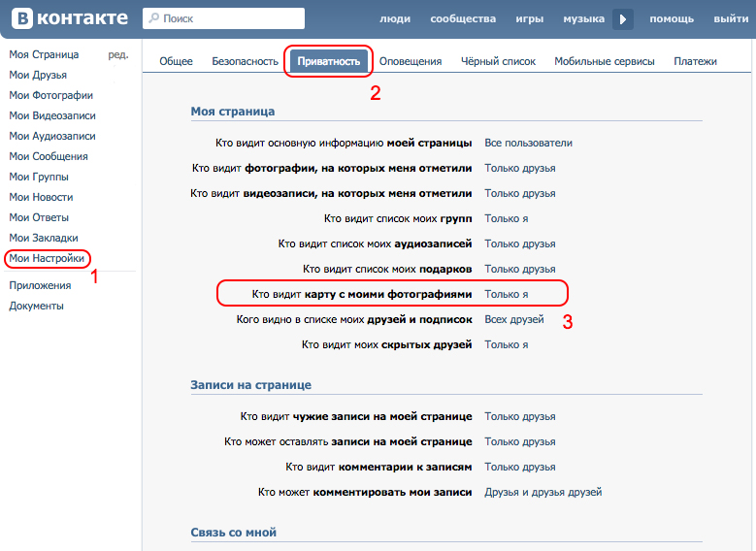Change who can оставлять записи setting
The image size is (756, 551).
[x=520, y=441]
